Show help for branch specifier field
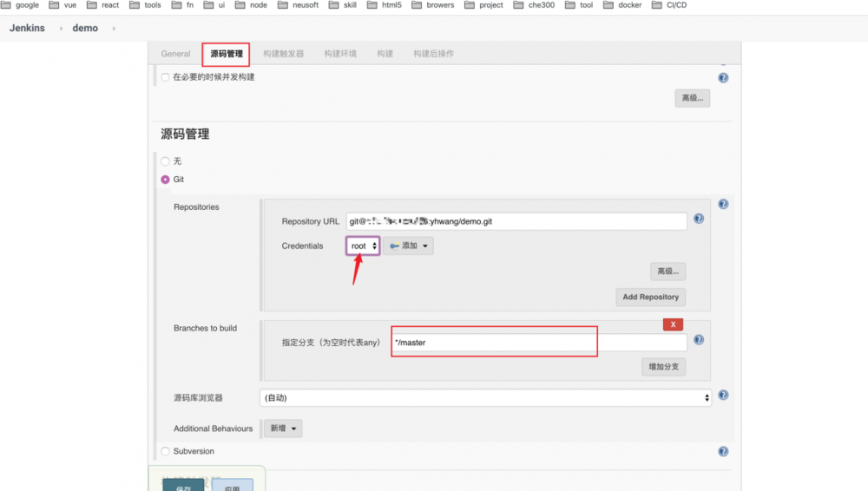Screen dimensions: 868x491 click(699, 340)
